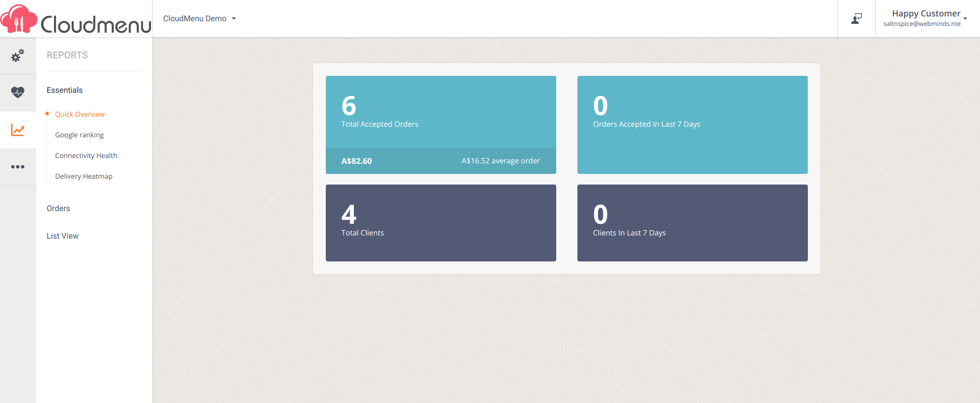Open List View section
Image resolution: width=980 pixels, height=403 pixels.
pyautogui.click(x=63, y=236)
